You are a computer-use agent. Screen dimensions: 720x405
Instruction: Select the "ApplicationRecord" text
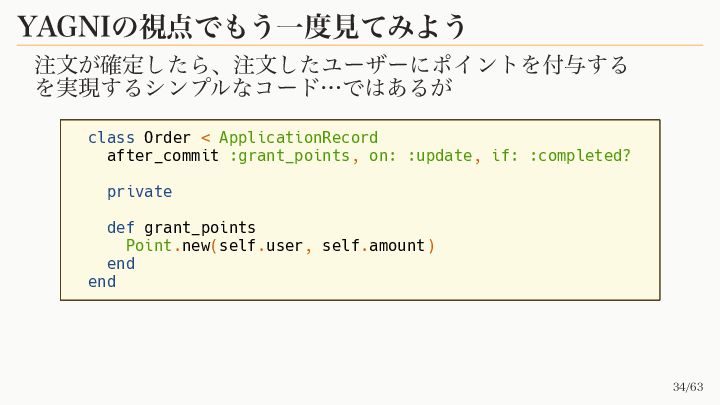click(298, 137)
